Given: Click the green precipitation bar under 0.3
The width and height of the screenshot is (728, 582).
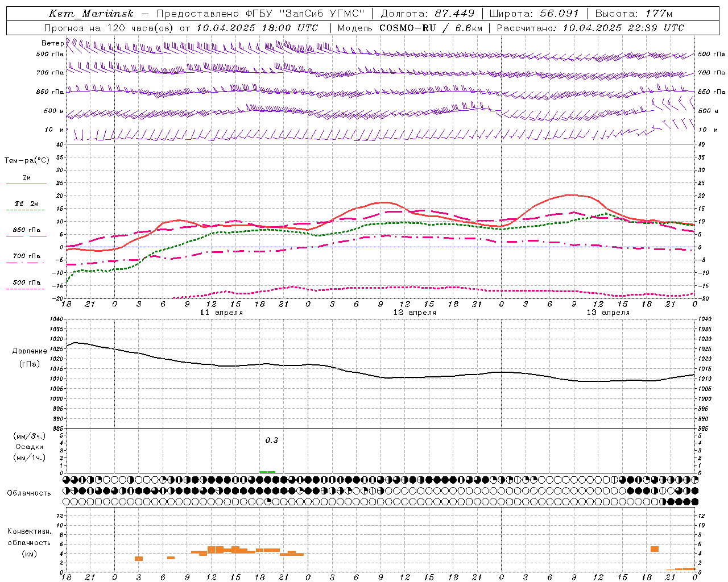Looking at the screenshot, I should pyautogui.click(x=267, y=472).
